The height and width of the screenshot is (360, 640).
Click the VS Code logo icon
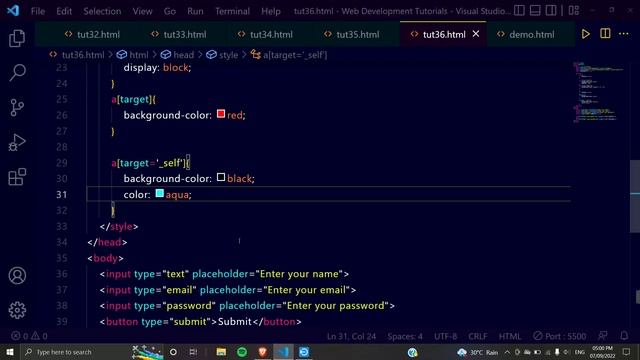(x=13, y=11)
